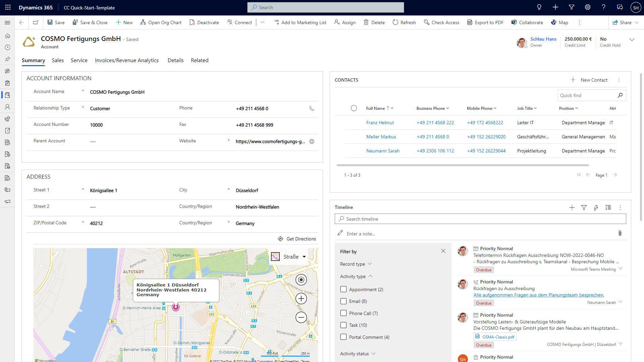Open the advanced find filter icon in header
This screenshot has height=362, width=644.
click(x=571, y=7)
